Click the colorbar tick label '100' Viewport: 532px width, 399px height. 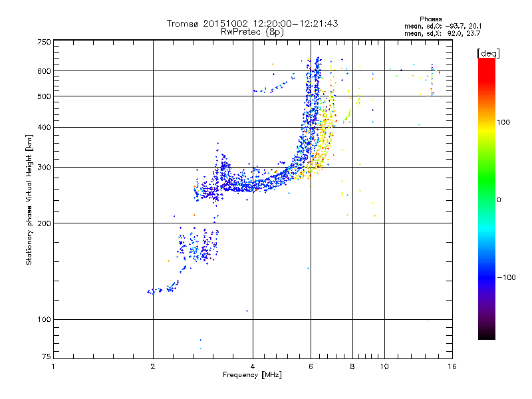tap(503, 122)
